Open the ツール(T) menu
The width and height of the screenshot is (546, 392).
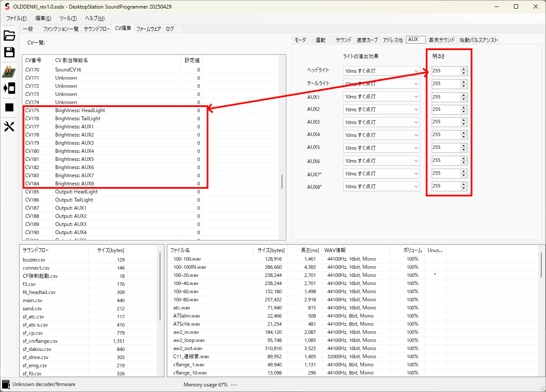[x=68, y=18]
